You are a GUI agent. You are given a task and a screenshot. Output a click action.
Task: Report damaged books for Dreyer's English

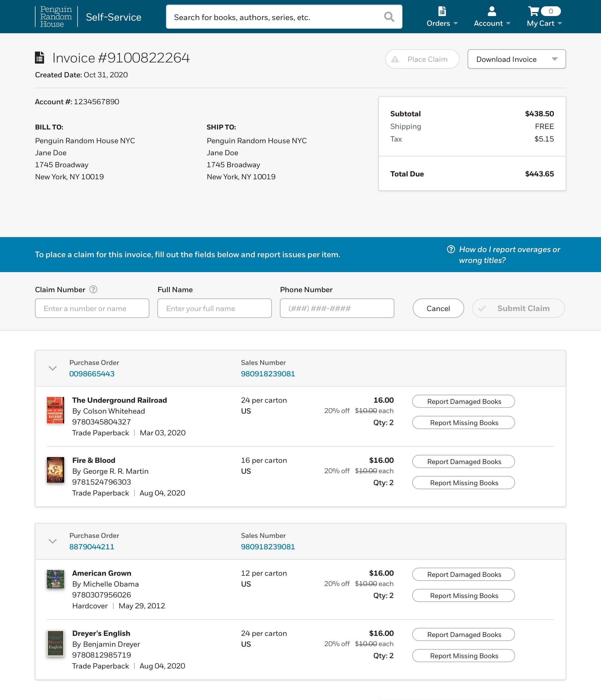(464, 634)
